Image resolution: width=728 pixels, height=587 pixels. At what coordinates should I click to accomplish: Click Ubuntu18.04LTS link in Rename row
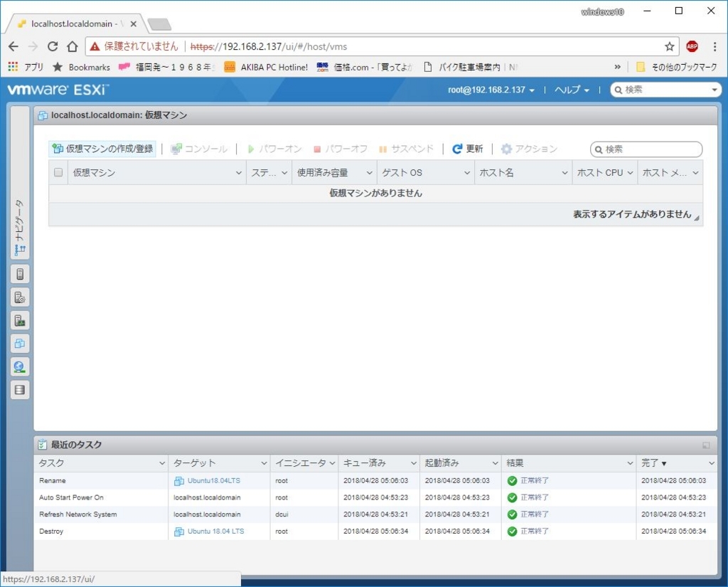click(213, 480)
